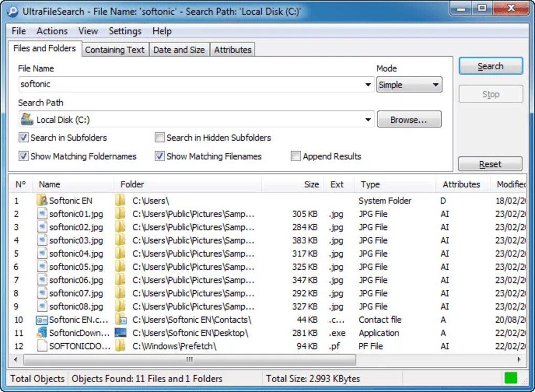
Task: Open the Help menu
Action: click(162, 31)
